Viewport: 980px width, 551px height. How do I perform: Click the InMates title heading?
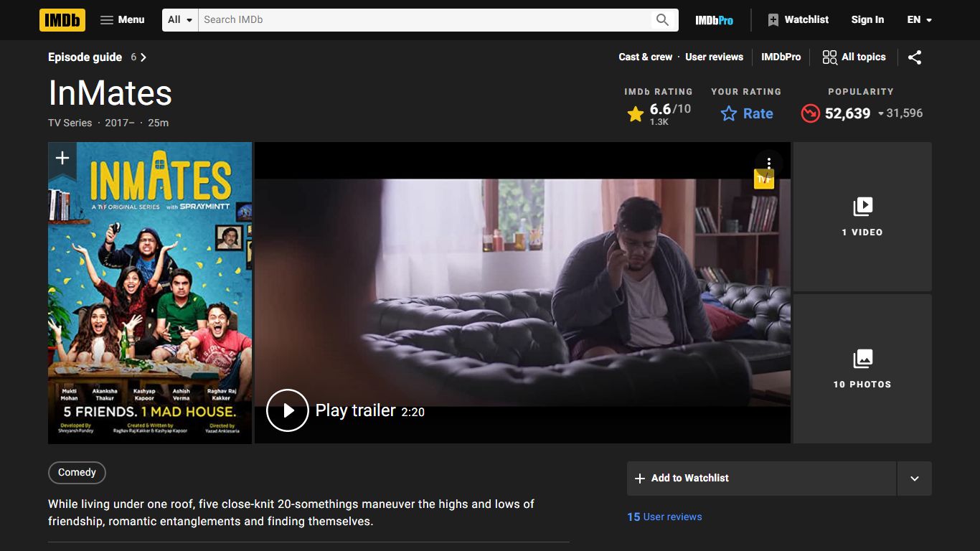click(x=110, y=93)
